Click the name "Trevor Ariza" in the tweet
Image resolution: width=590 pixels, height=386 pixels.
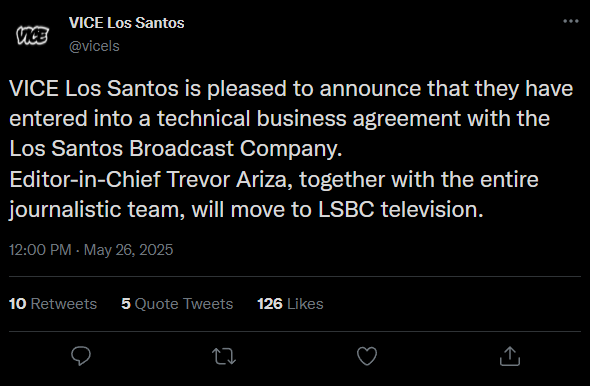(x=227, y=179)
